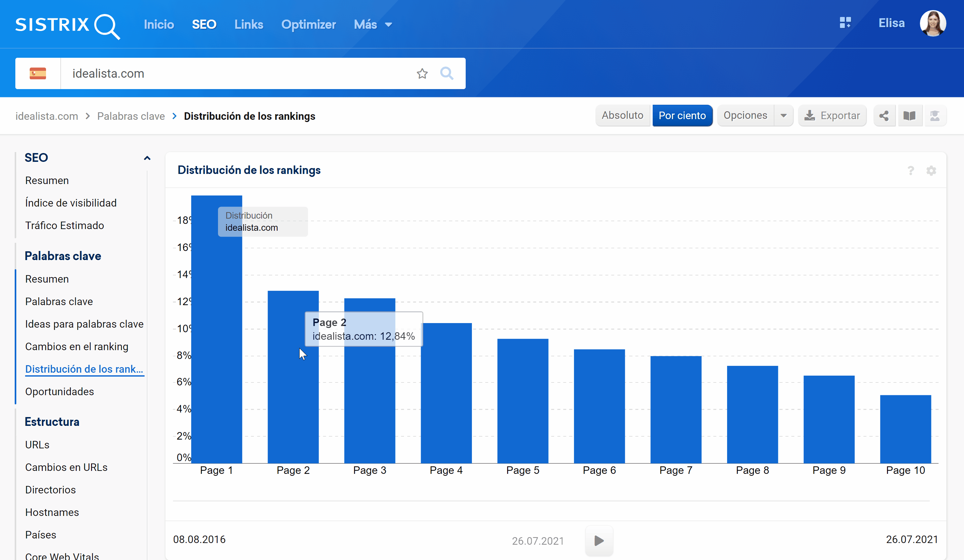
Task: Click the favorite star icon in search bar
Action: pyautogui.click(x=422, y=73)
